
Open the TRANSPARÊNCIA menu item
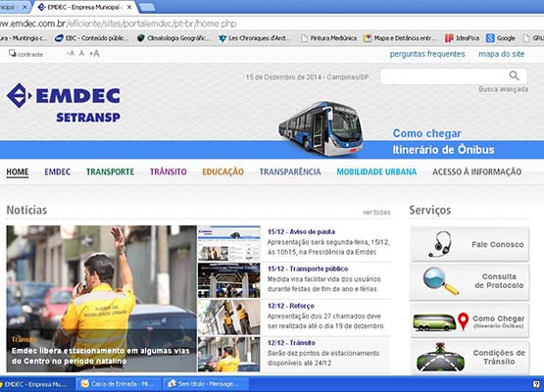pyautogui.click(x=290, y=171)
